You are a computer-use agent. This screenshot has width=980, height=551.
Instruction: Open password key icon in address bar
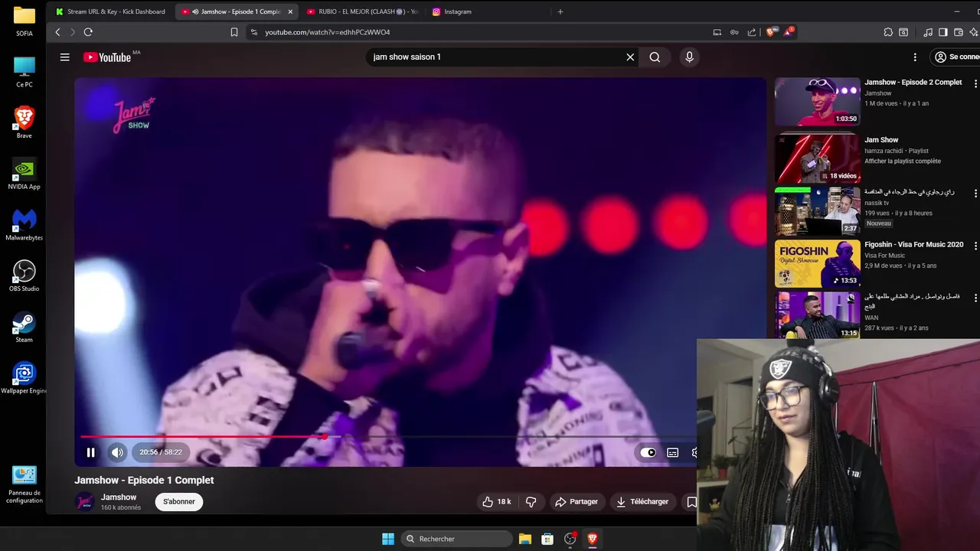pos(734,32)
